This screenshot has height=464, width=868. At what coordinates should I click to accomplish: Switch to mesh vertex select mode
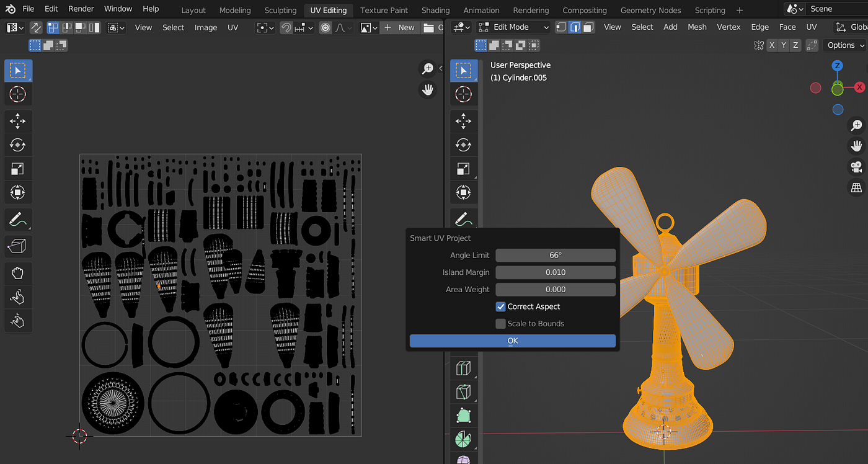click(560, 27)
